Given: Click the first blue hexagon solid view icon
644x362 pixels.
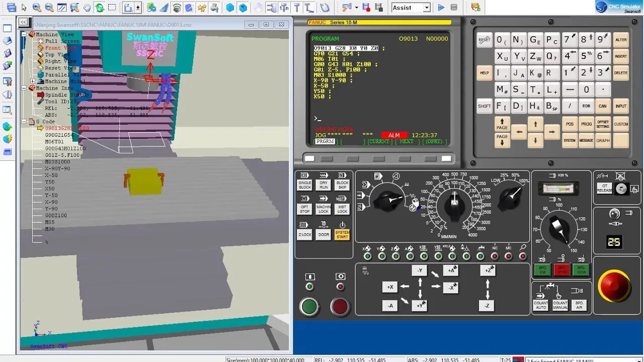Looking at the screenshot, I should [x=230, y=8].
